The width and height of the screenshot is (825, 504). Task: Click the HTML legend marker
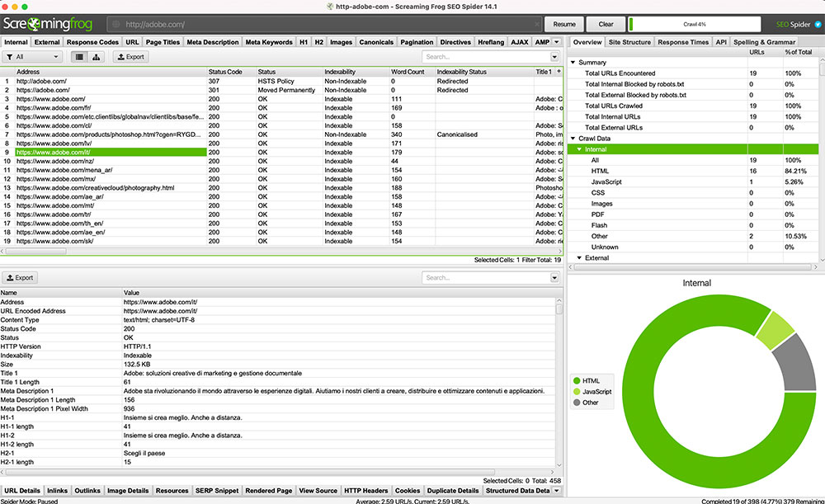tap(577, 381)
